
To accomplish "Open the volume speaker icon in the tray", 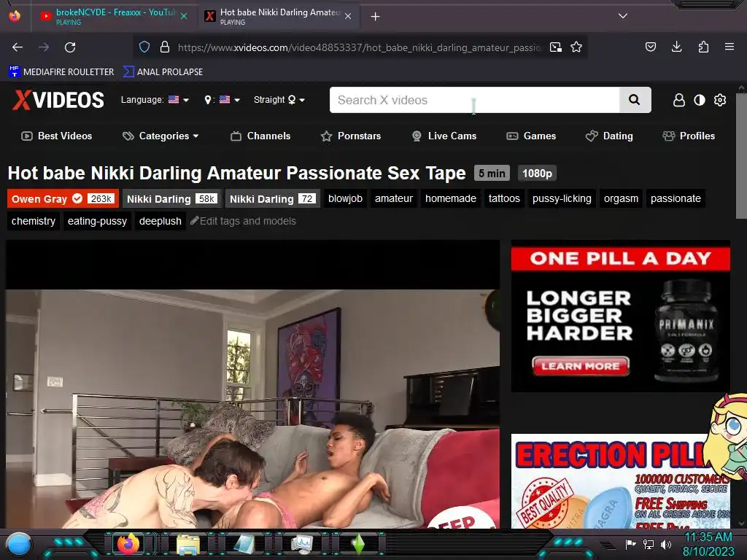I will [665, 544].
